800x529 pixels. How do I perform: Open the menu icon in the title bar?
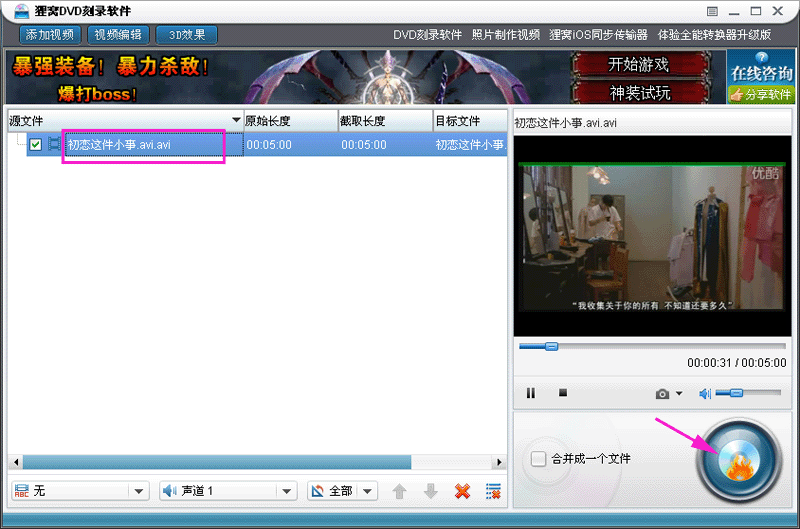point(712,11)
